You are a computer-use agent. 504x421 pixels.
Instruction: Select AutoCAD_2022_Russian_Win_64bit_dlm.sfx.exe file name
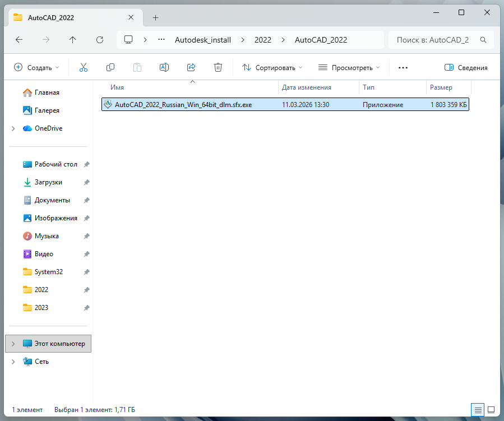click(x=183, y=105)
